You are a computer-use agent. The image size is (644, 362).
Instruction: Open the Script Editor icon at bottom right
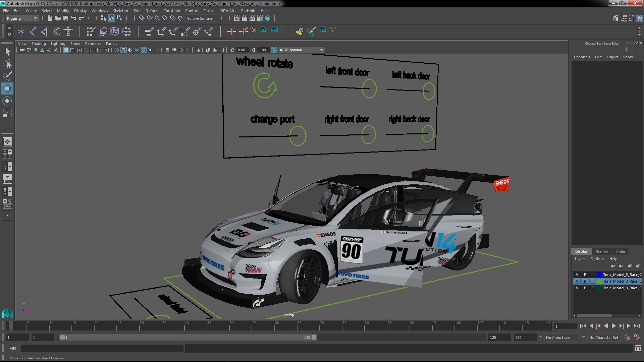(x=638, y=349)
